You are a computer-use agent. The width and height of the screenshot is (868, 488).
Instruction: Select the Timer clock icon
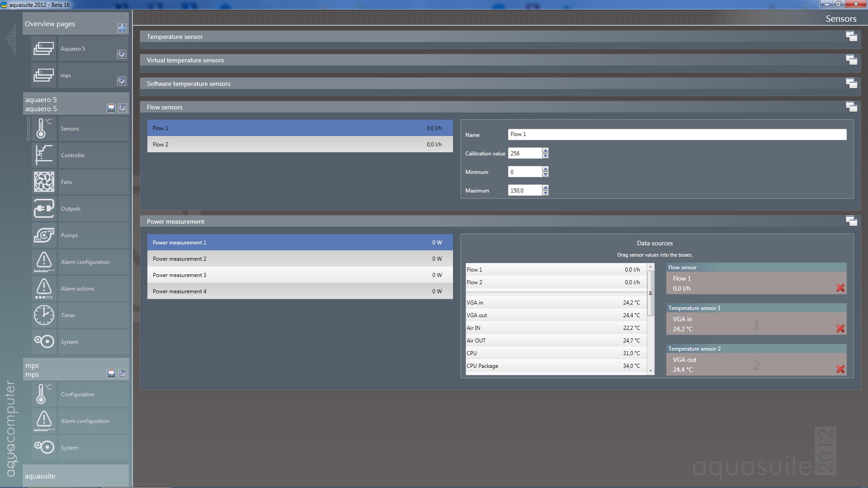coord(44,315)
